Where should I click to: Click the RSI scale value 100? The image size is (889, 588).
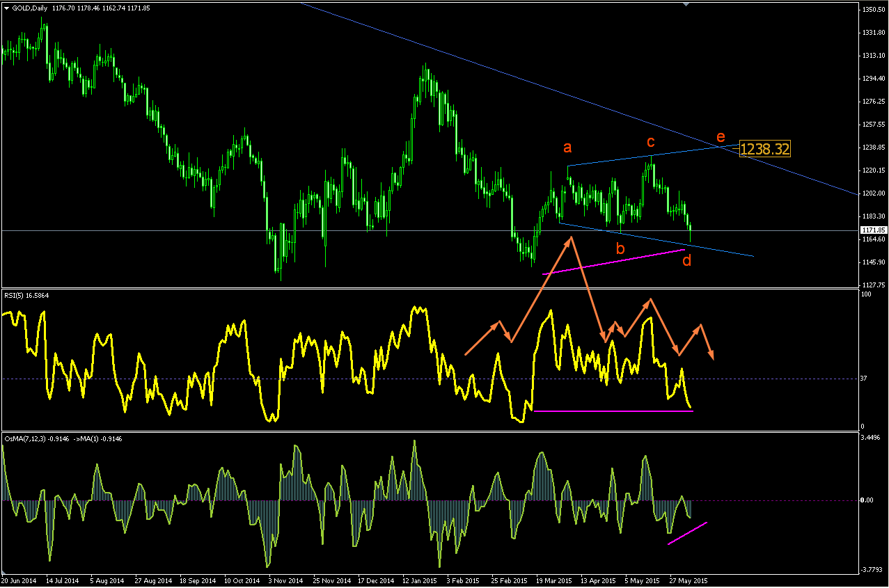[867, 295]
